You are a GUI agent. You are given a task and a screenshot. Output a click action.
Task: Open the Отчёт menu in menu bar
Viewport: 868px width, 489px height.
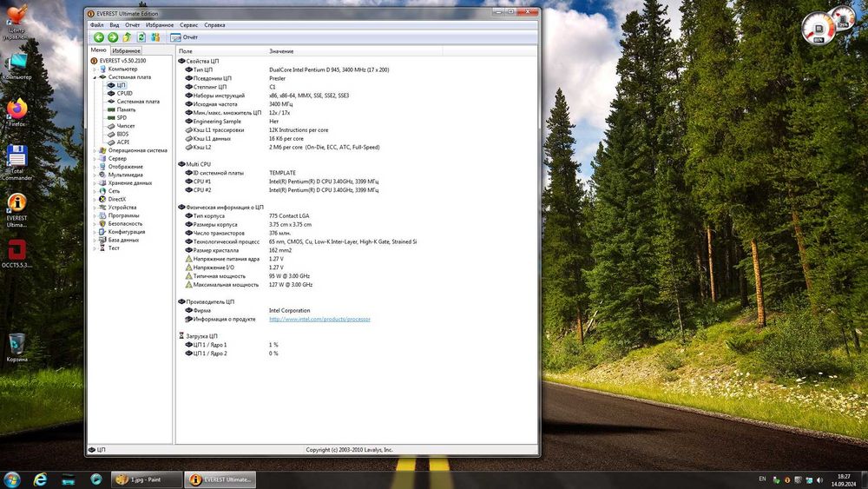(132, 25)
